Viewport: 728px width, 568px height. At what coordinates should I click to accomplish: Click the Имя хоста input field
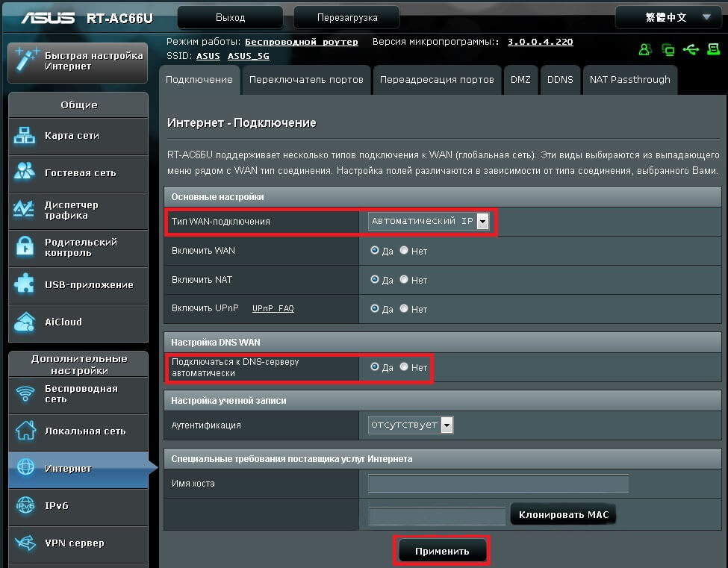point(498,483)
